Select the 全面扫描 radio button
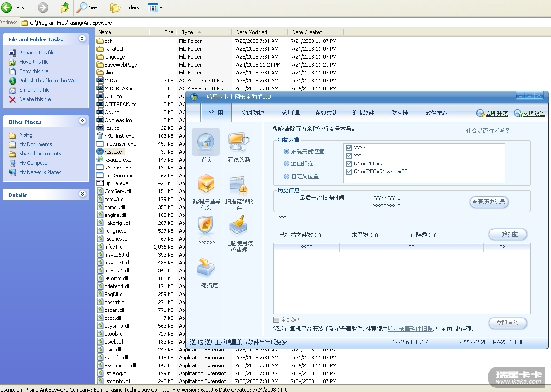Image resolution: width=551 pixels, height=392 pixels. (x=286, y=164)
